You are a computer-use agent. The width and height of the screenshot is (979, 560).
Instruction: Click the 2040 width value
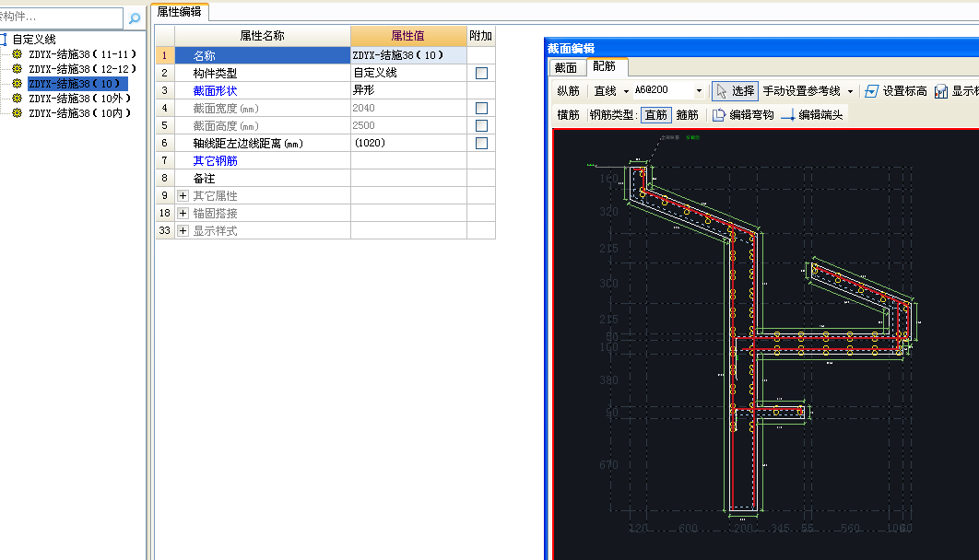(408, 108)
